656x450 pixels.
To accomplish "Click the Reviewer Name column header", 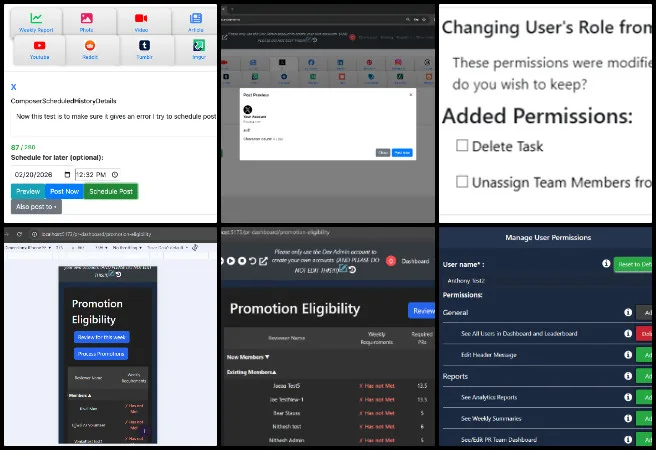I will 287,338.
